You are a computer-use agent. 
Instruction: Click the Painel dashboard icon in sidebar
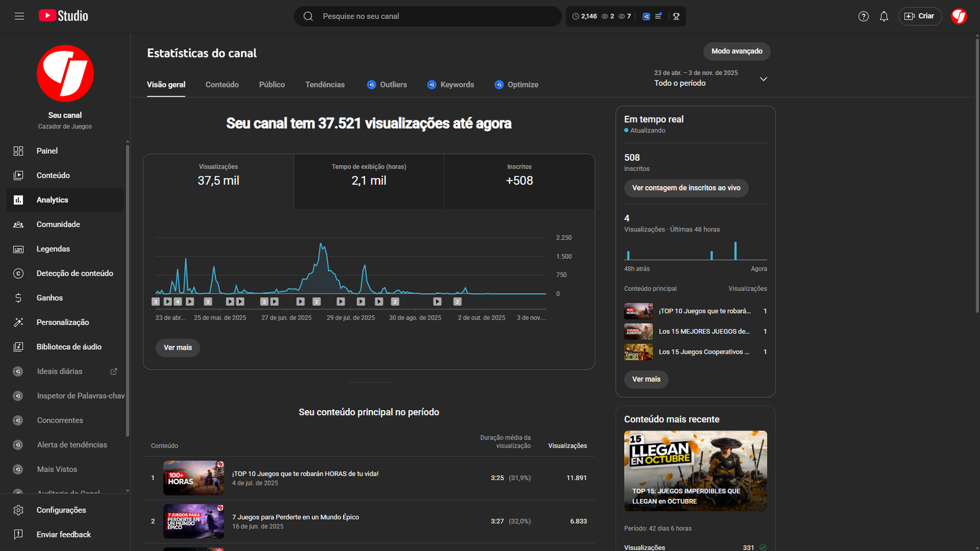click(18, 151)
